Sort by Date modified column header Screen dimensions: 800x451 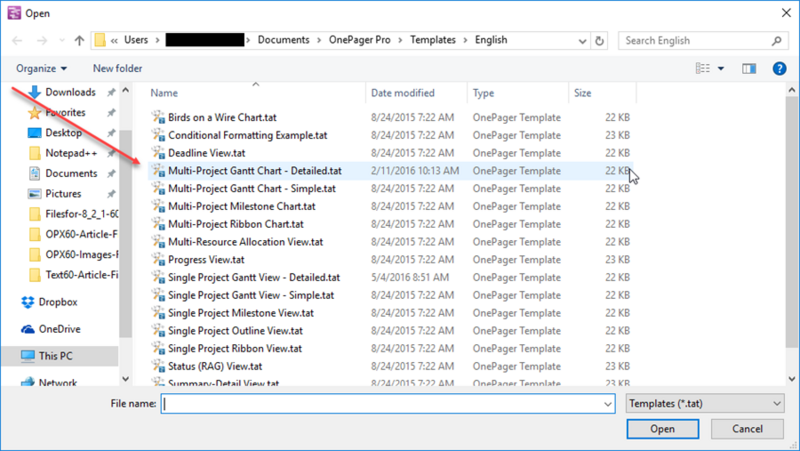403,93
